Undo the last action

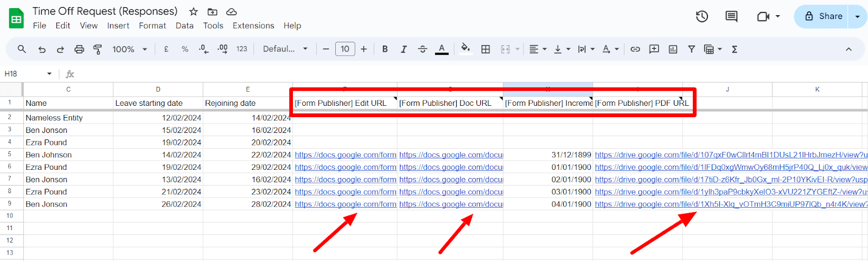click(42, 49)
